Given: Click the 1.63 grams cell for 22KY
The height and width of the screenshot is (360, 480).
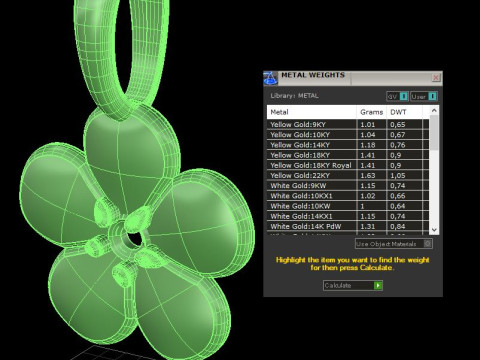Looking at the screenshot, I should pyautogui.click(x=371, y=175).
